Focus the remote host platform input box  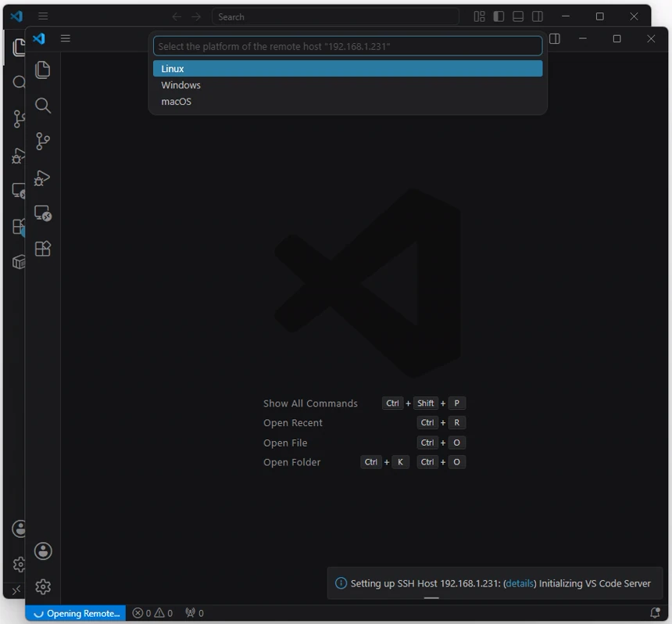[348, 46]
